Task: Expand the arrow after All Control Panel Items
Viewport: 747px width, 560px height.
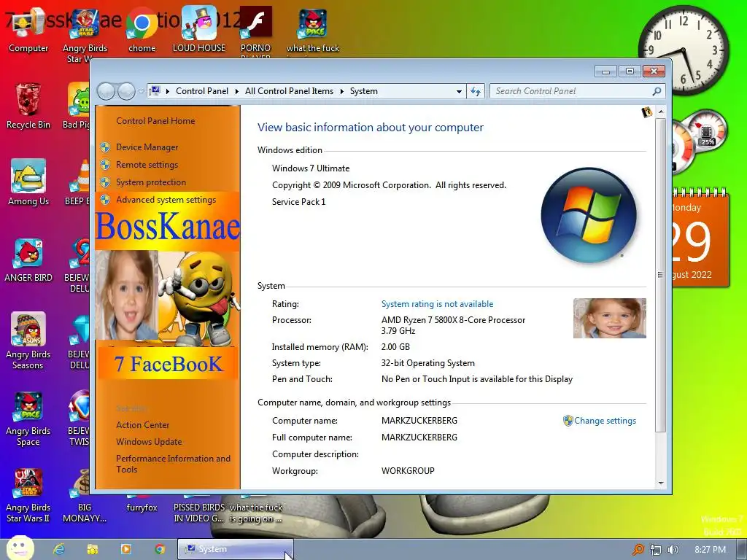Action: [341, 91]
